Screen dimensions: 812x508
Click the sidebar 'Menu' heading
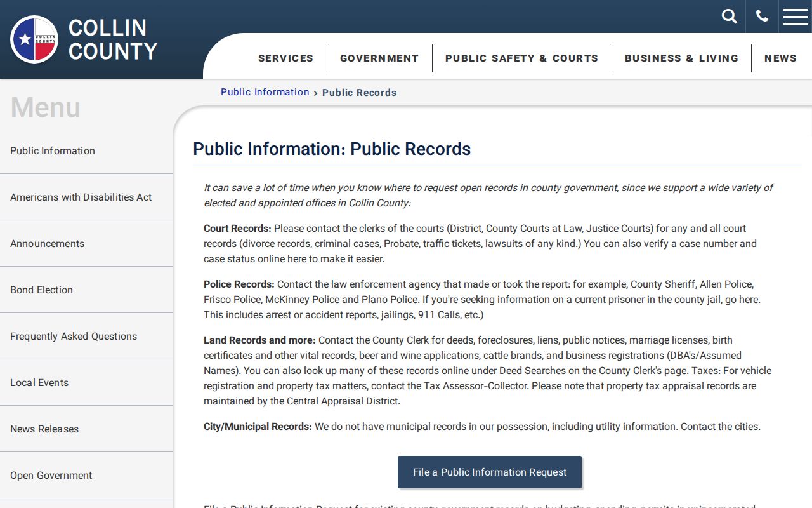(46, 107)
